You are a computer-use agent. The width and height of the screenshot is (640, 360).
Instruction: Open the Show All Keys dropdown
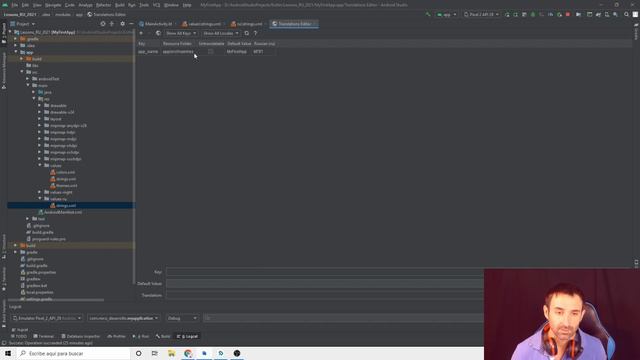pos(181,33)
